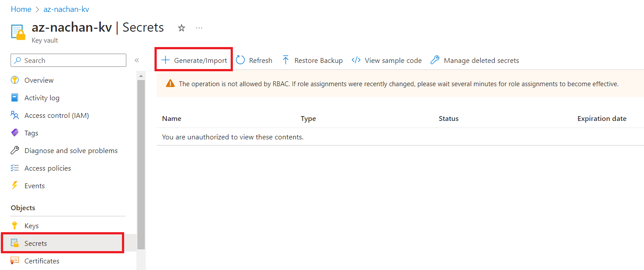Open the Overview page
644x270 pixels.
[x=39, y=80]
